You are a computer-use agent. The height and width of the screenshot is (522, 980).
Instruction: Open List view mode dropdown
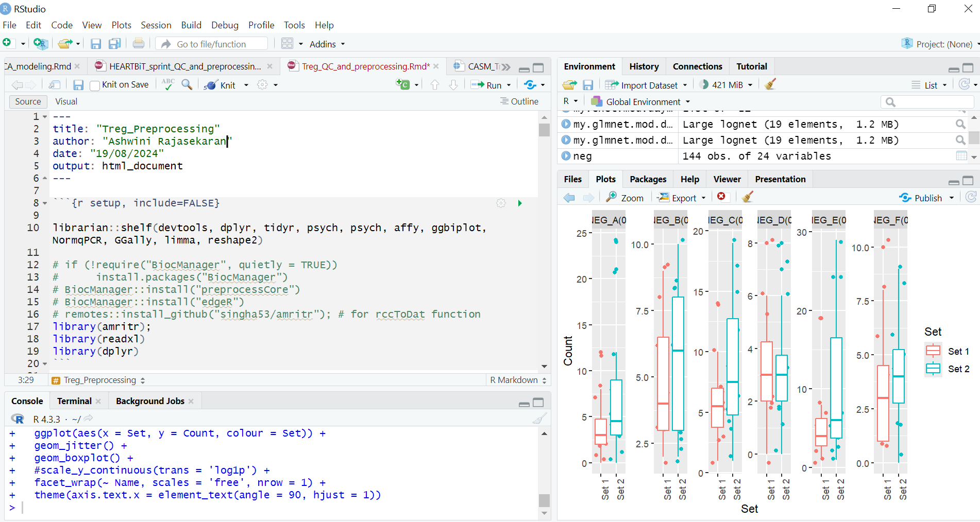929,85
